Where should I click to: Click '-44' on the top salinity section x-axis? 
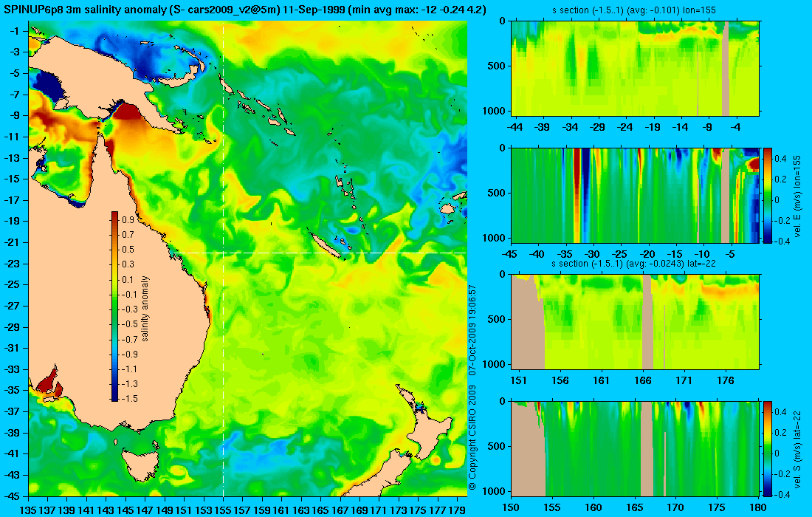point(515,127)
